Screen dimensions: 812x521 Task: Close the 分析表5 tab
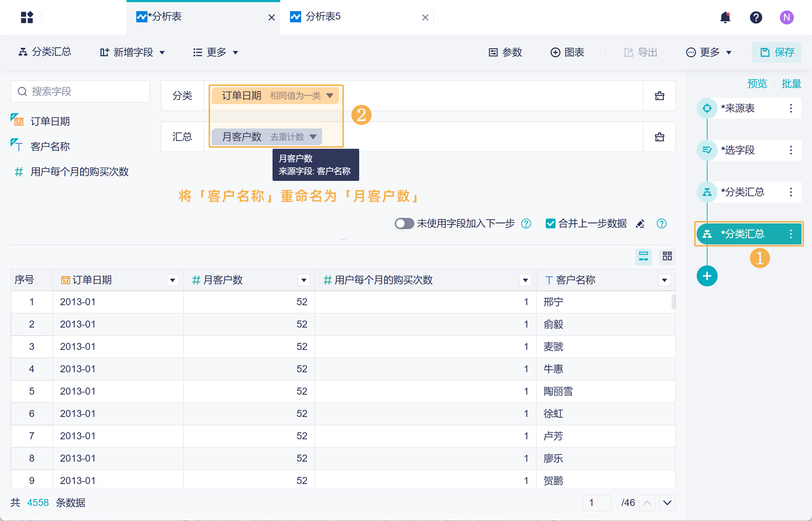[425, 17]
